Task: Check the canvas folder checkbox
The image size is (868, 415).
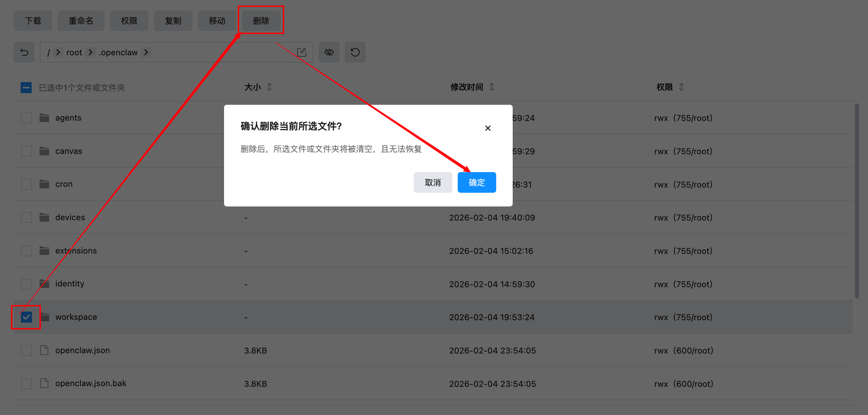Action: [x=26, y=151]
